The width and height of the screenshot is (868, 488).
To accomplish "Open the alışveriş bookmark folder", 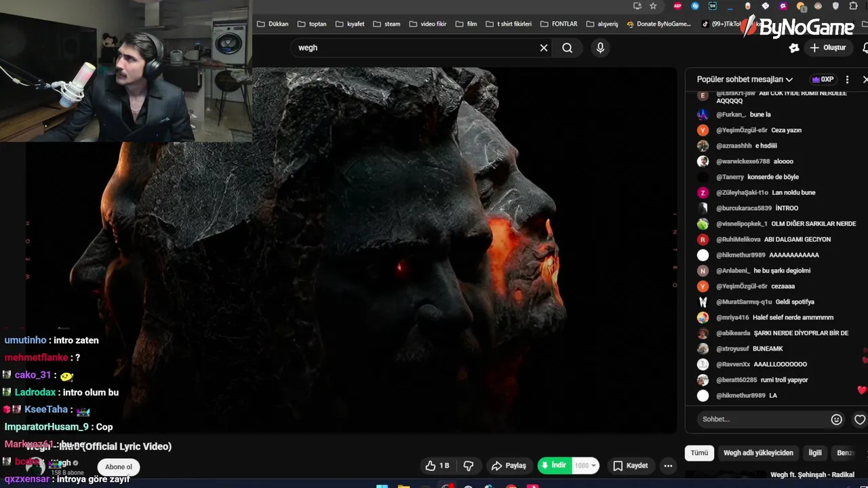I will click(602, 24).
